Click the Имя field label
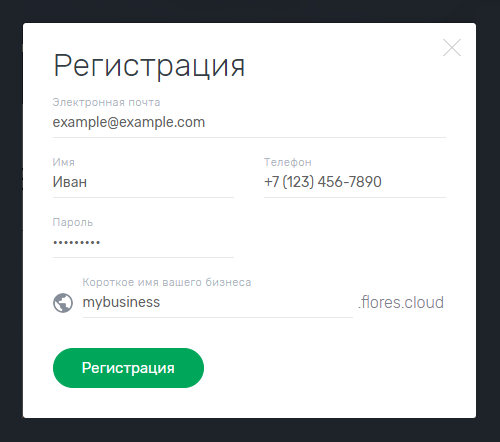 64,162
